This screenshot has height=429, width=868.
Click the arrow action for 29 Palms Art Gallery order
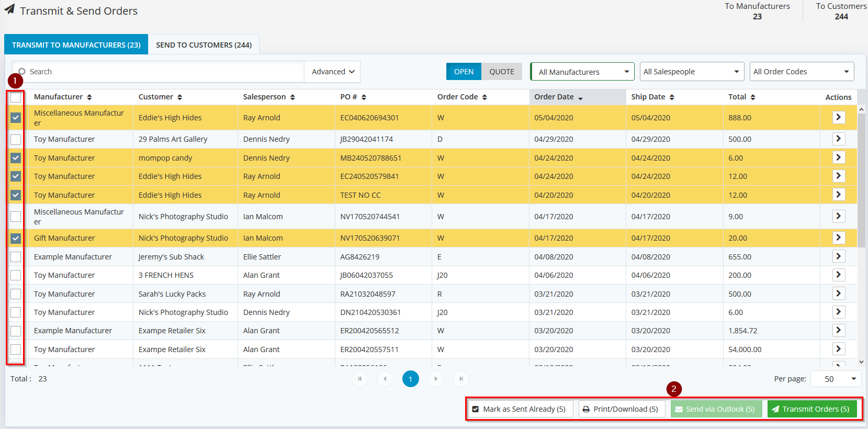pyautogui.click(x=838, y=139)
